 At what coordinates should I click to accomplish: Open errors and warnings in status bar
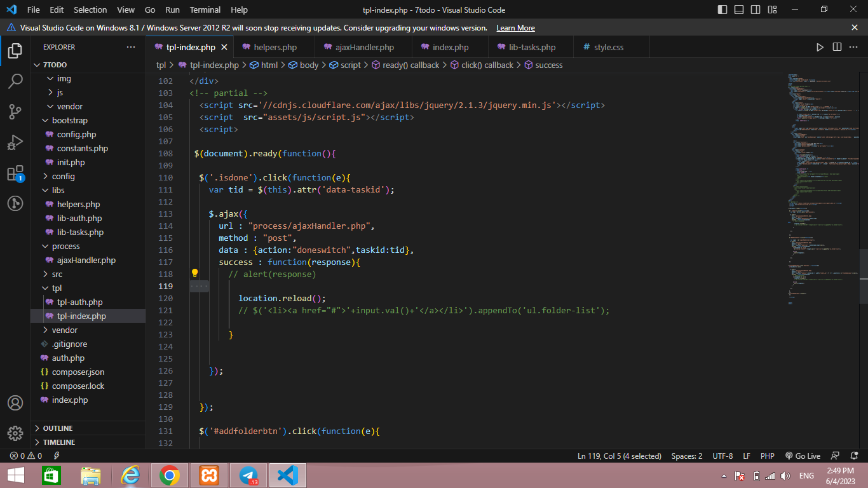(25, 456)
